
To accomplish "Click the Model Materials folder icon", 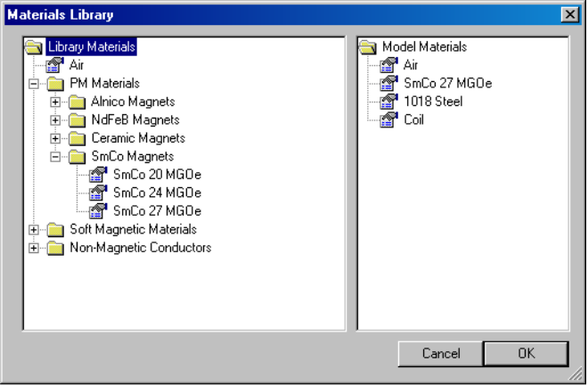I will tap(368, 47).
